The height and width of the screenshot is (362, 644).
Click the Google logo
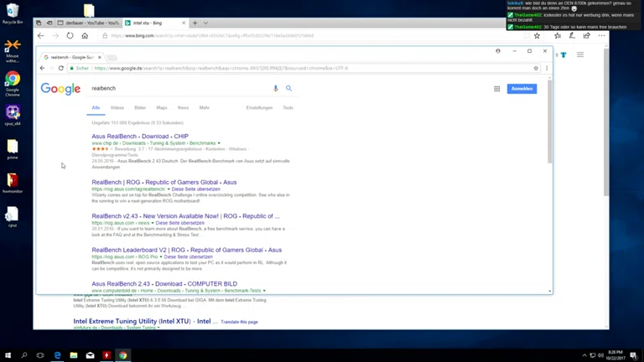pyautogui.click(x=60, y=89)
